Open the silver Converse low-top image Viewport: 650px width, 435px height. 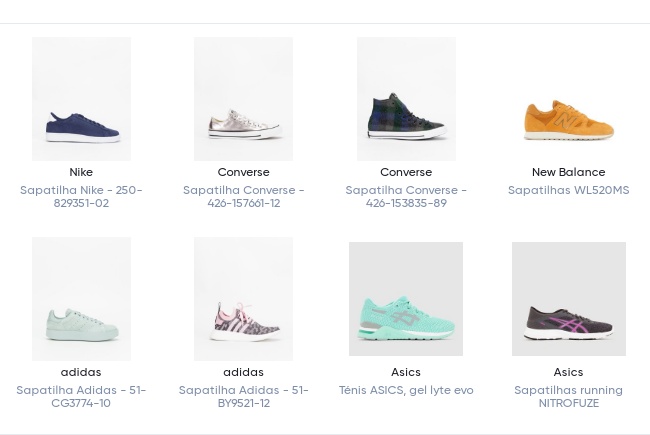click(x=243, y=99)
